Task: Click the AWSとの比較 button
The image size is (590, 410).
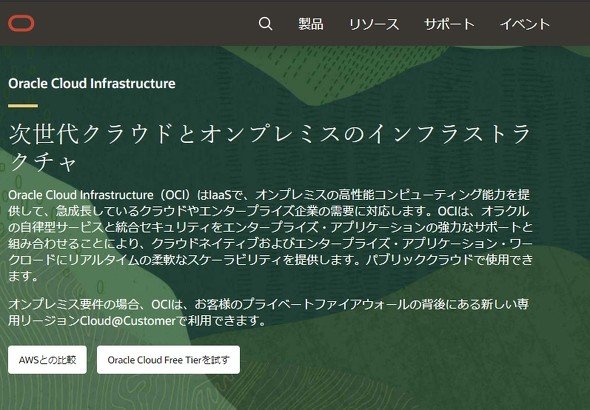Action: coord(47,360)
